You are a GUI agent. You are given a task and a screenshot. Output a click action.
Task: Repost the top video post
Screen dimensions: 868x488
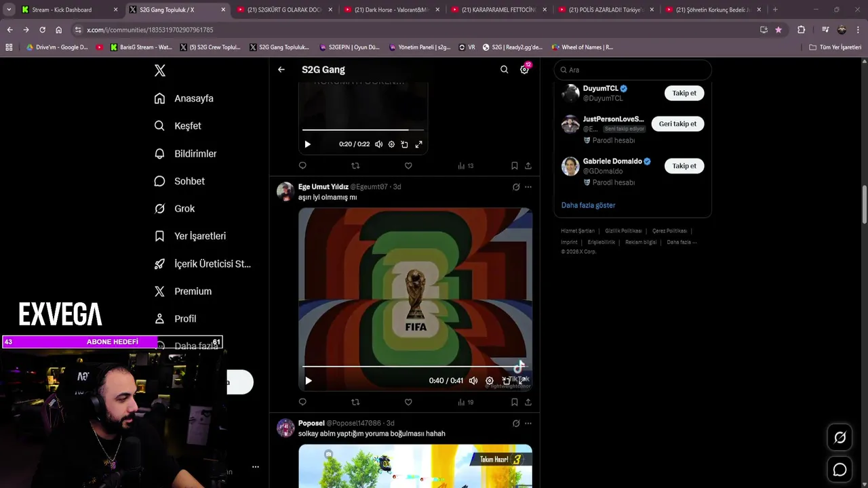355,165
